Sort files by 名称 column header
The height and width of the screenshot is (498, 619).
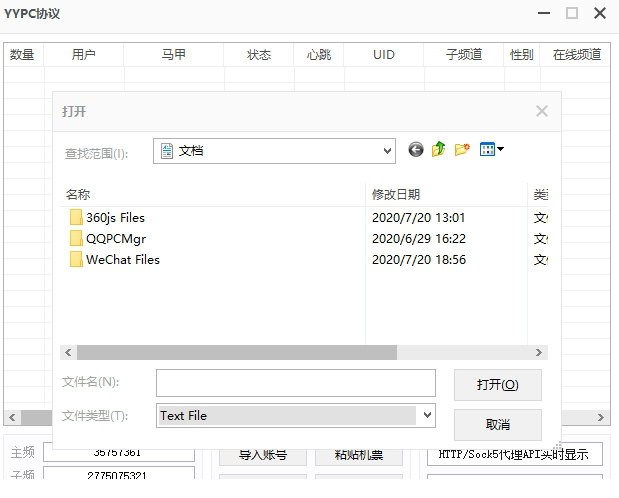coord(213,194)
